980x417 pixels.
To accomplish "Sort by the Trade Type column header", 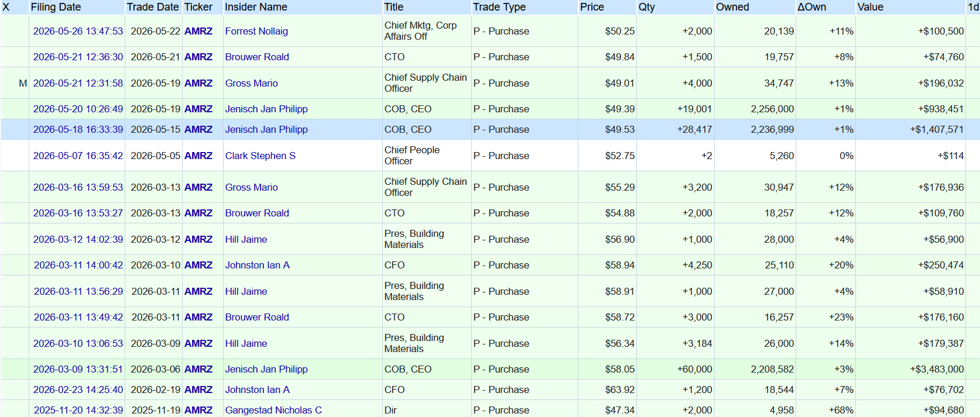I will (x=499, y=7).
